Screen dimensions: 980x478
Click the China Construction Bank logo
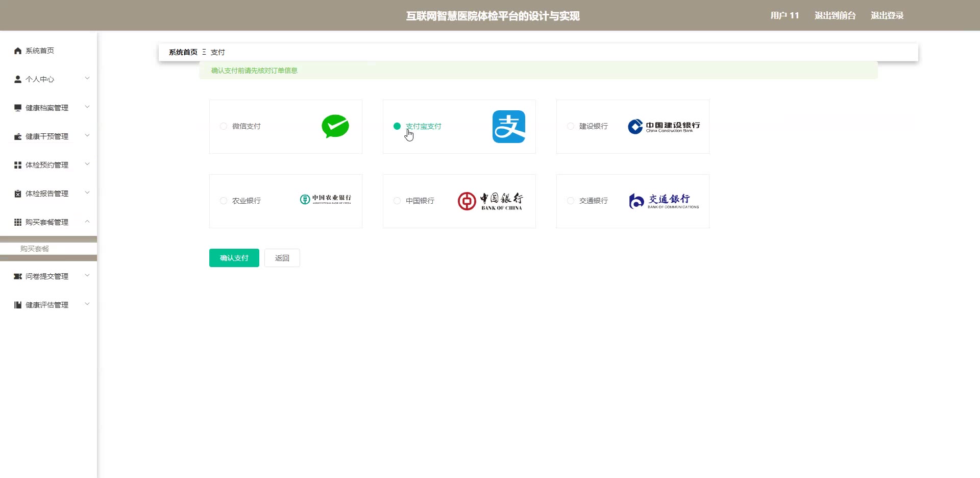tap(664, 126)
